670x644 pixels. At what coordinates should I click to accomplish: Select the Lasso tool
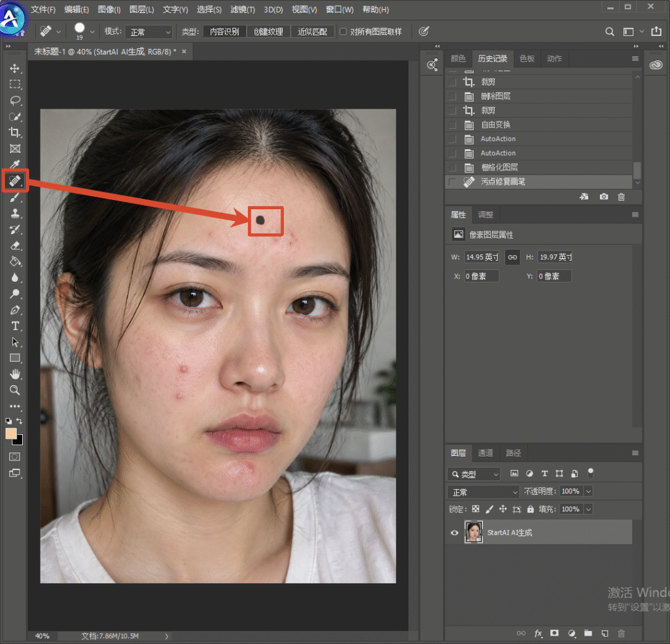pyautogui.click(x=15, y=100)
